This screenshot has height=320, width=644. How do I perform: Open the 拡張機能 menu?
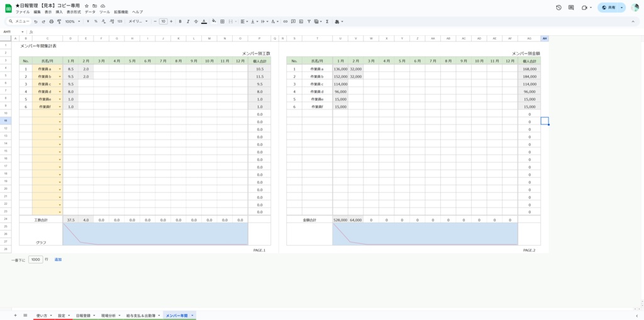click(x=121, y=13)
